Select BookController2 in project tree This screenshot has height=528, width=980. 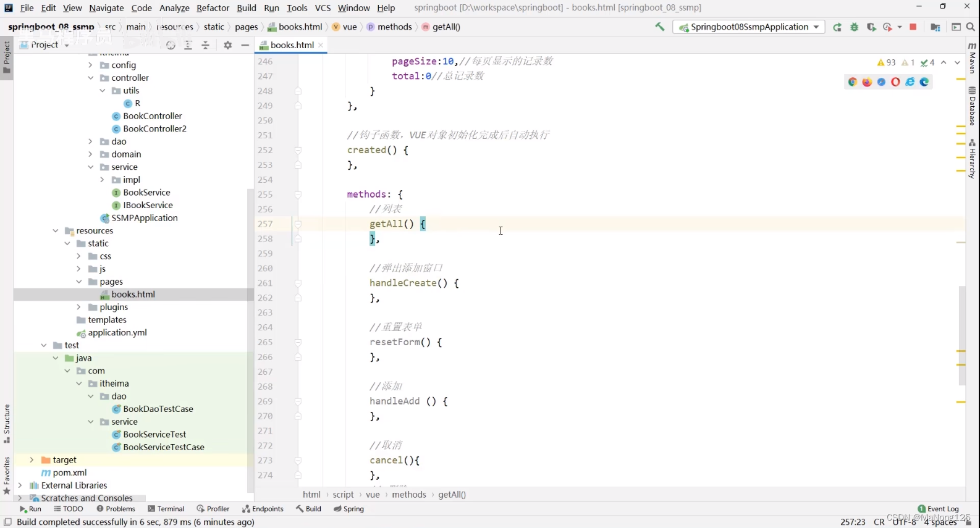point(154,128)
